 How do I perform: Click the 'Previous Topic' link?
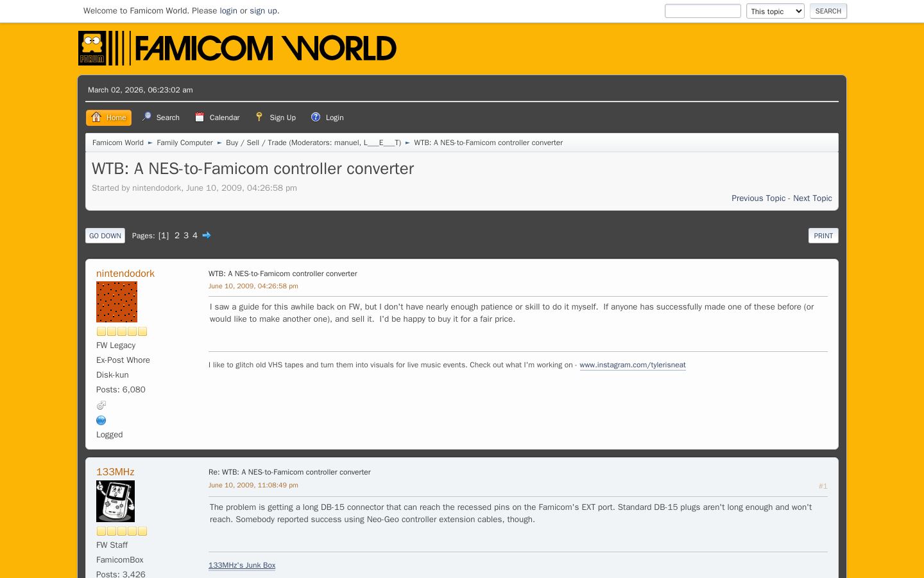(758, 198)
